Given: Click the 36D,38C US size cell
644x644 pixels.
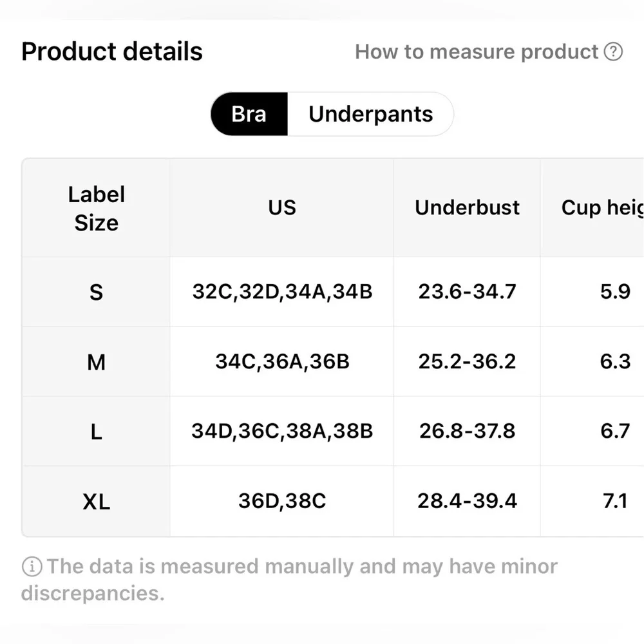Looking at the screenshot, I should coord(282,500).
